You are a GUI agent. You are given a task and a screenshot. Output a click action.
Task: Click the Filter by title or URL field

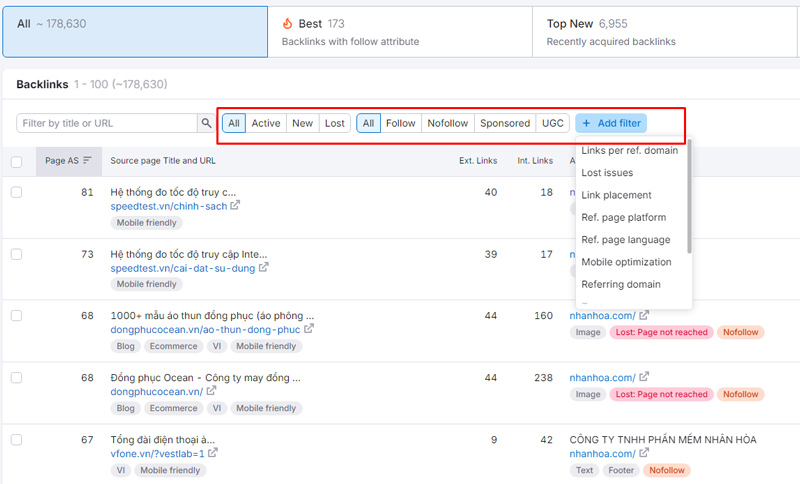point(107,123)
